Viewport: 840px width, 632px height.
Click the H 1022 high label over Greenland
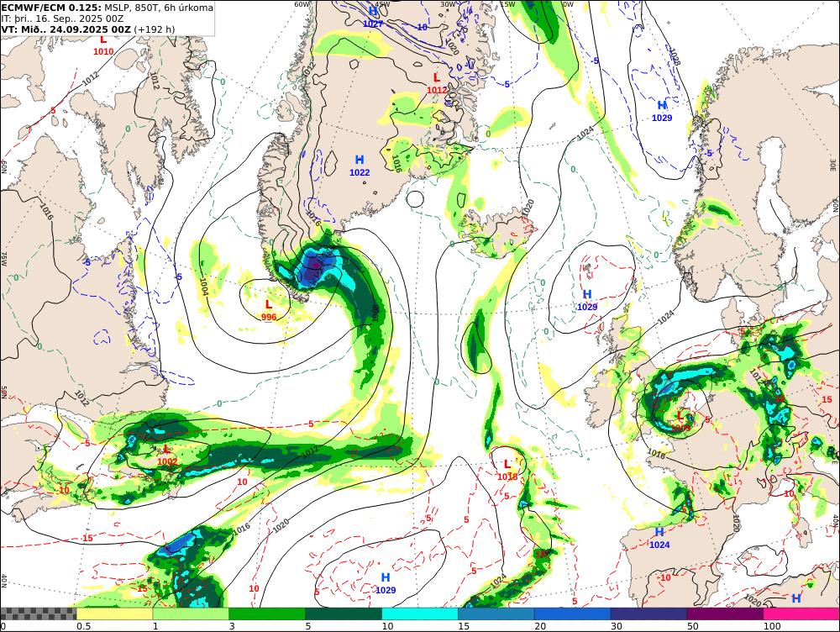(x=360, y=166)
